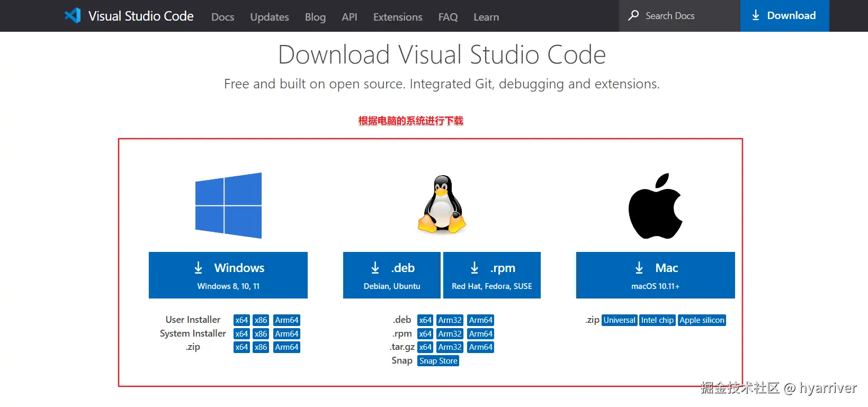Viewport: 868px width, 407px height.
Task: Download the .deb Debian, Ubuntu package
Action: 392,275
